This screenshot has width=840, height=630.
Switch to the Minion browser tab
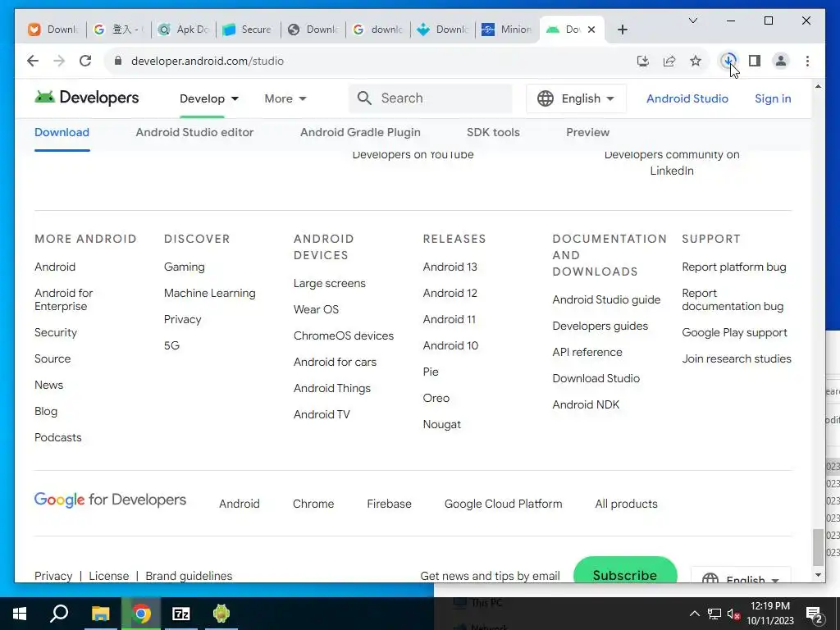507,30
